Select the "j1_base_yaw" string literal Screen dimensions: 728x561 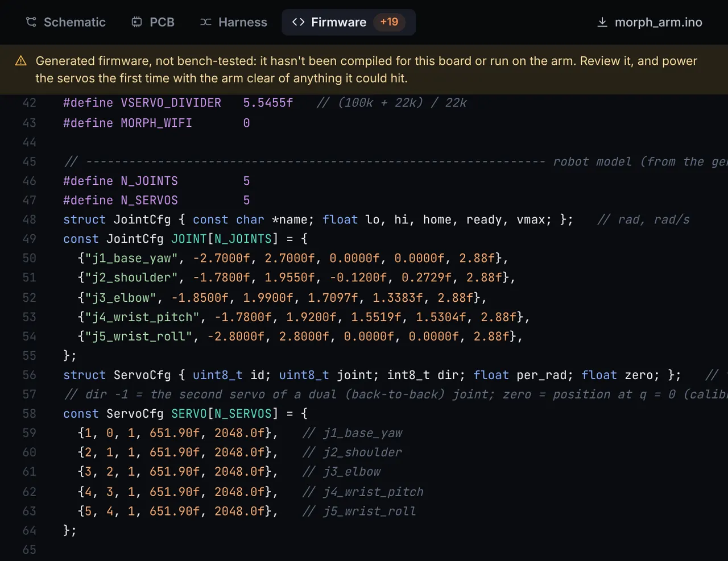click(x=131, y=258)
